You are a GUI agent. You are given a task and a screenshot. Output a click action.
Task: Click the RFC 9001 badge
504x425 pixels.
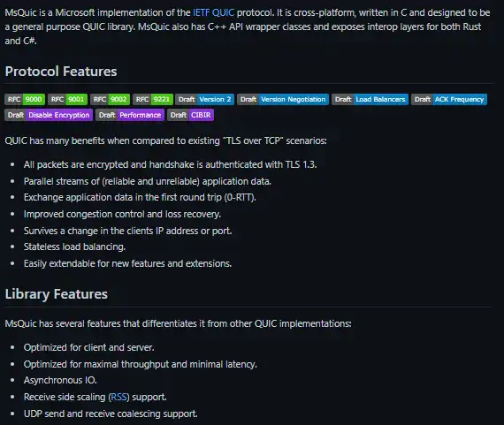coord(67,99)
